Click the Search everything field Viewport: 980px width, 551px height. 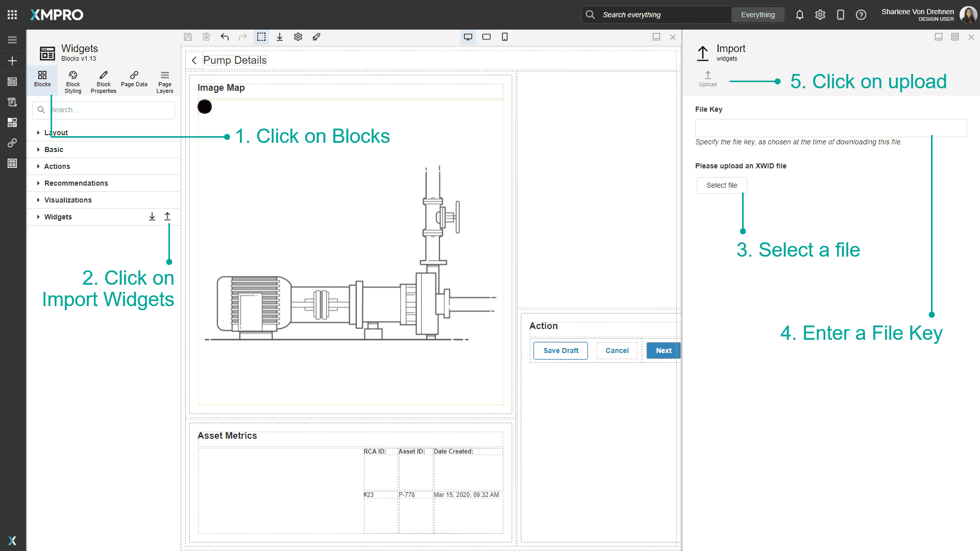(665, 15)
